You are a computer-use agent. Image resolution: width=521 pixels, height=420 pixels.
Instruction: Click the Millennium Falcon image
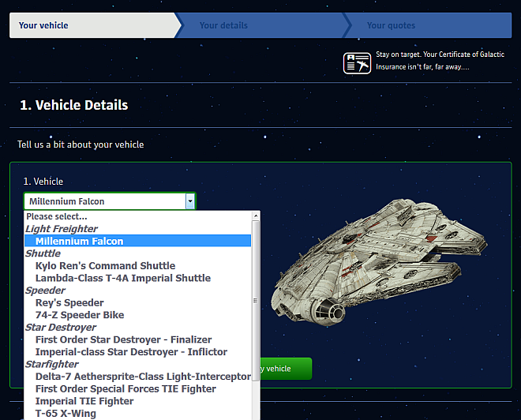pyautogui.click(x=379, y=262)
